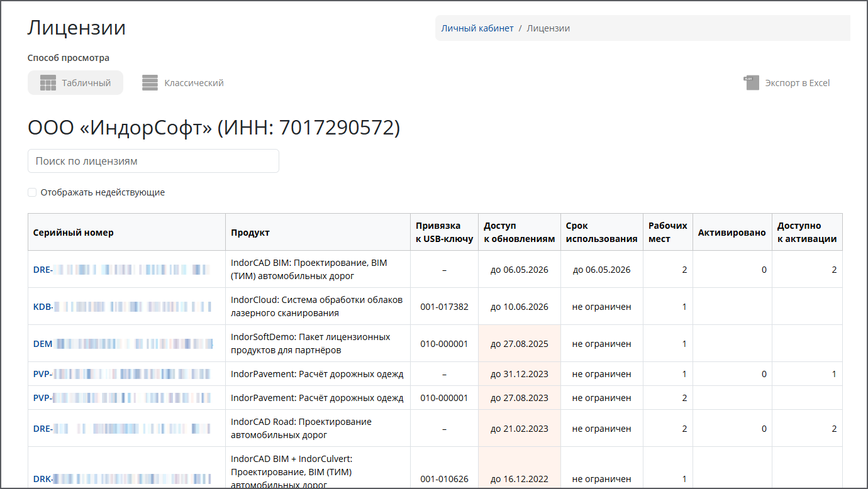Click the 'Серийный номер' column header
The width and height of the screenshot is (868, 489).
tap(74, 233)
